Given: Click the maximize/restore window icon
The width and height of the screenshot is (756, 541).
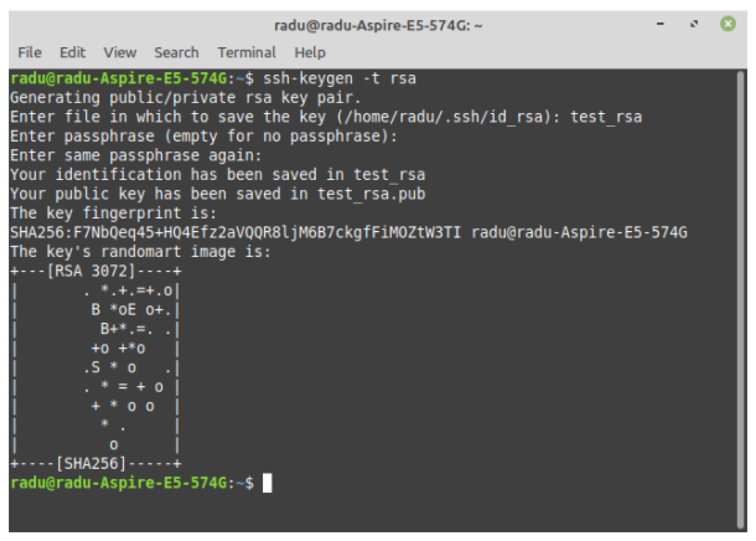Looking at the screenshot, I should [694, 24].
